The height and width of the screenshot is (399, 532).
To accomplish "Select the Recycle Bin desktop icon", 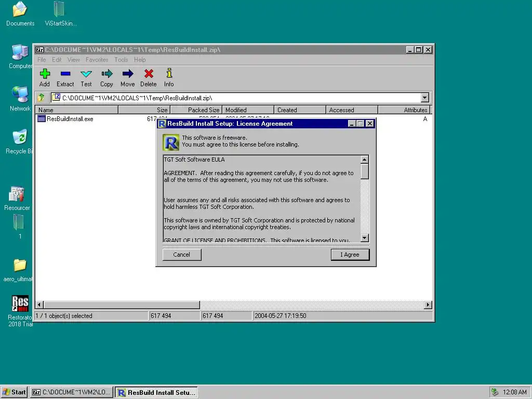I will (x=20, y=137).
